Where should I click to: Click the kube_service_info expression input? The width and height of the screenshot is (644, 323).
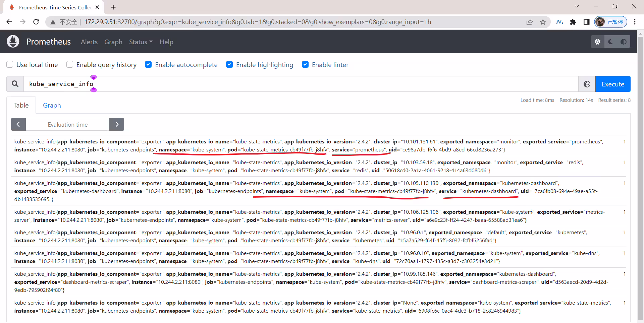(301, 84)
